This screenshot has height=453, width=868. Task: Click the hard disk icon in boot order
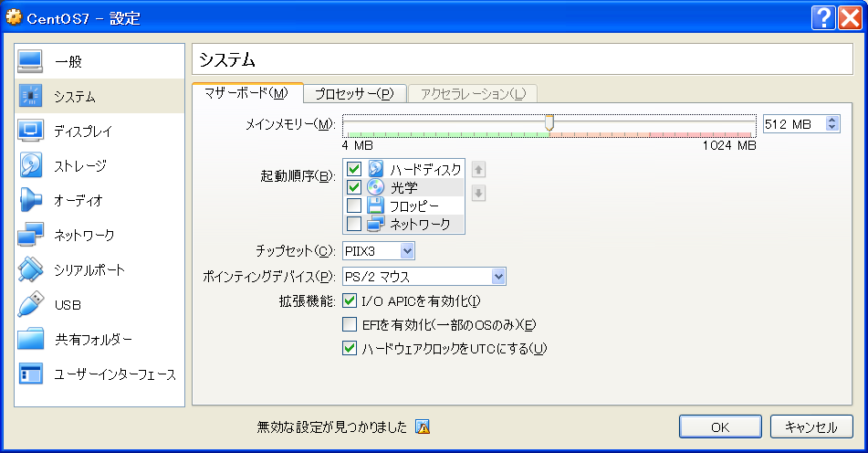click(376, 168)
